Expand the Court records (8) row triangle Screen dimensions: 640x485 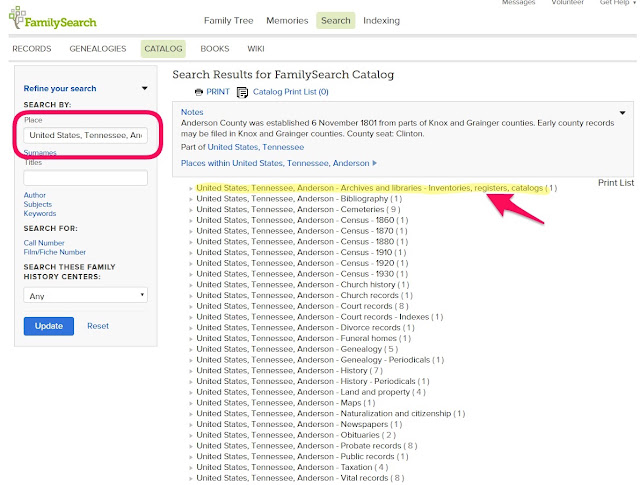[x=191, y=307]
